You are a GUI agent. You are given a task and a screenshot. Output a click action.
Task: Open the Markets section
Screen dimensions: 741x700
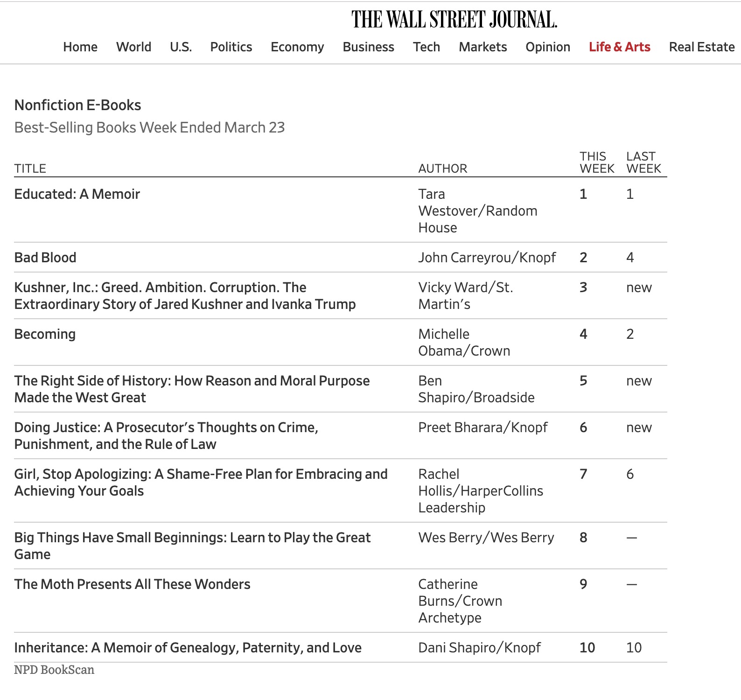[x=482, y=47]
